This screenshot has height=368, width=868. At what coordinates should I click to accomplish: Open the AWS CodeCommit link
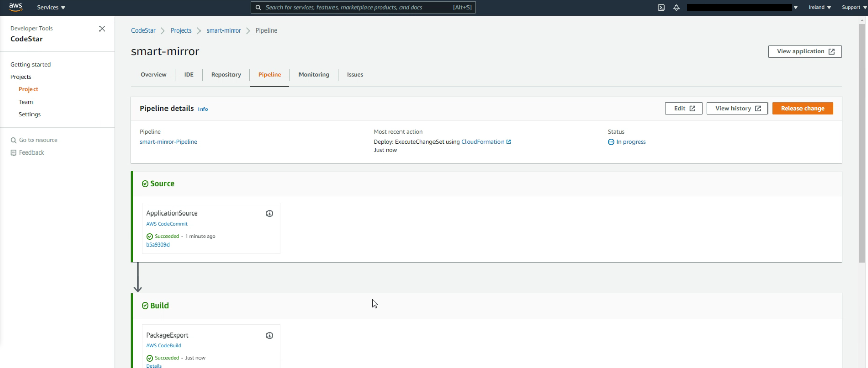[167, 224]
